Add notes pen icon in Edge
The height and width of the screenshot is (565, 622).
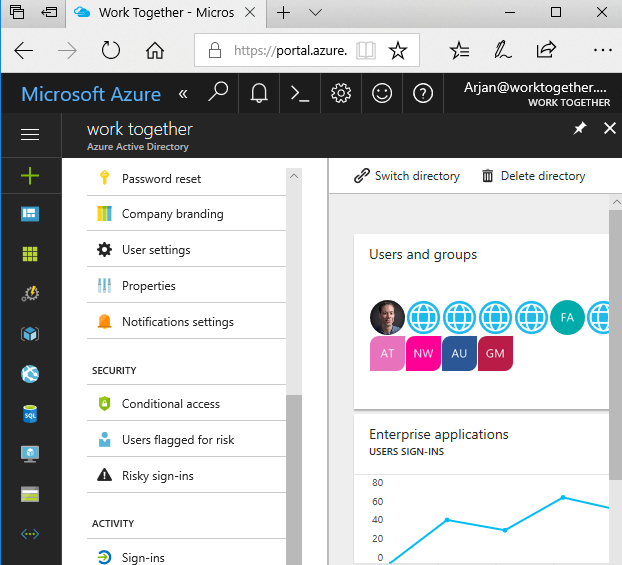(502, 50)
